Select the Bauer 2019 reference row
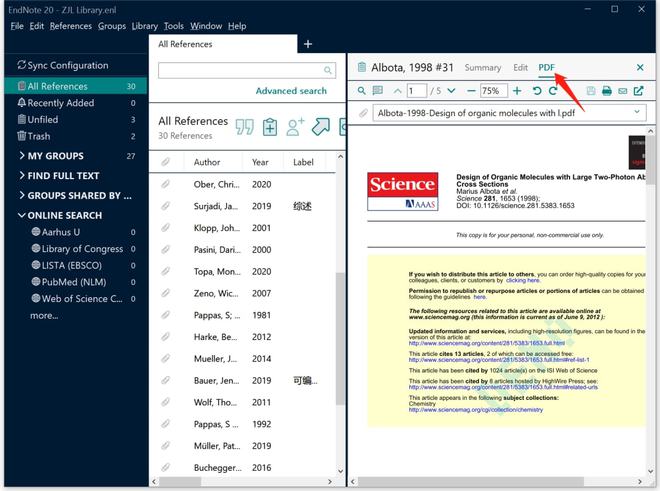660x491 pixels. (x=243, y=380)
